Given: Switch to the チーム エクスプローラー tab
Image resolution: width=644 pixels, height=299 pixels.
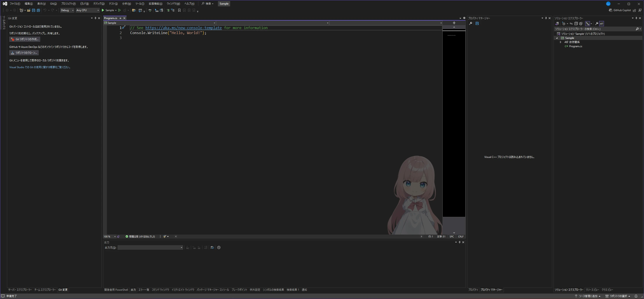Looking at the screenshot, I should click(45, 290).
